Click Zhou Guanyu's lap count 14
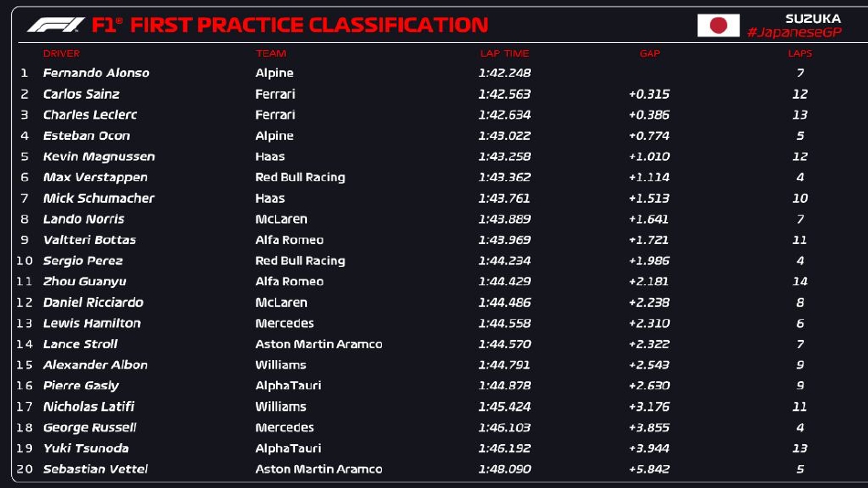 click(x=799, y=282)
